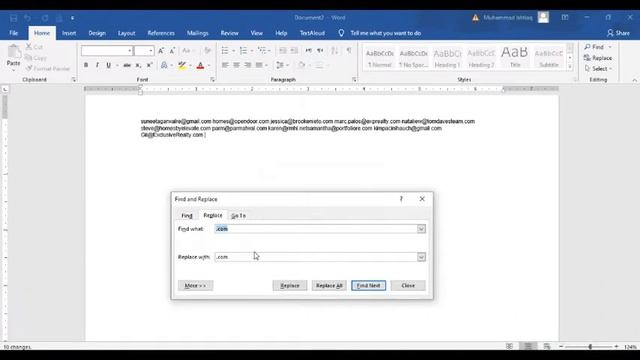Click Replace in the Editing group
The image size is (640, 360).
(x=598, y=58)
